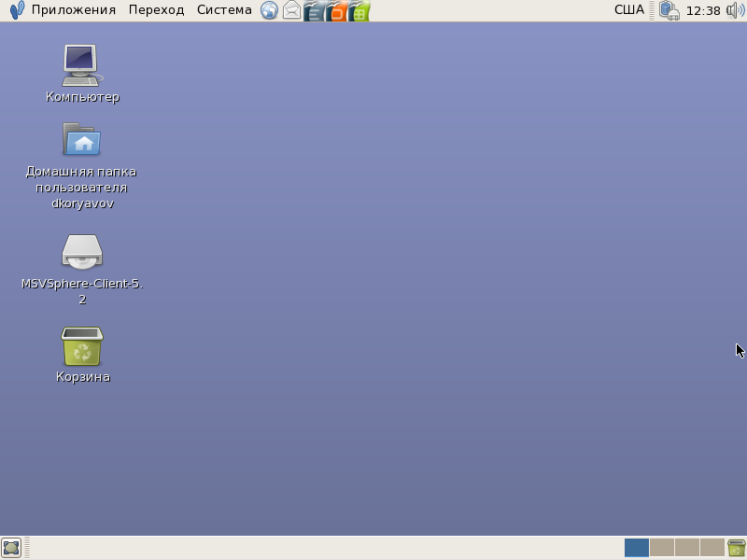Screen dimensions: 747x560
Task: Launch the web browser globe icon
Action: 270,10
